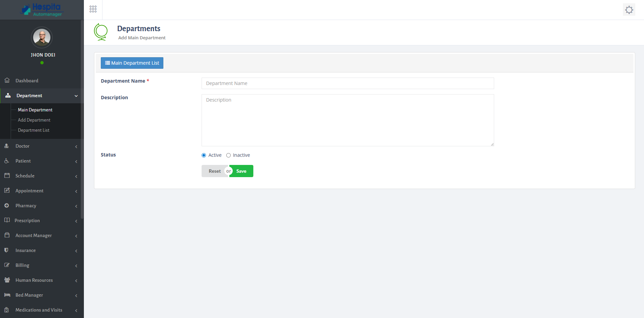Click the app grid icon in the top bar
Image resolution: width=644 pixels, height=318 pixels.
(x=93, y=9)
